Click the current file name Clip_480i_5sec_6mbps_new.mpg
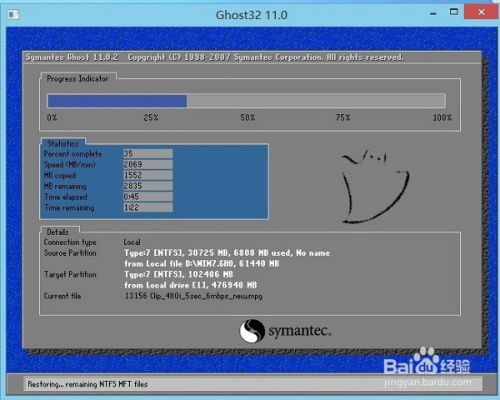The width and height of the screenshot is (500, 400). click(x=206, y=296)
